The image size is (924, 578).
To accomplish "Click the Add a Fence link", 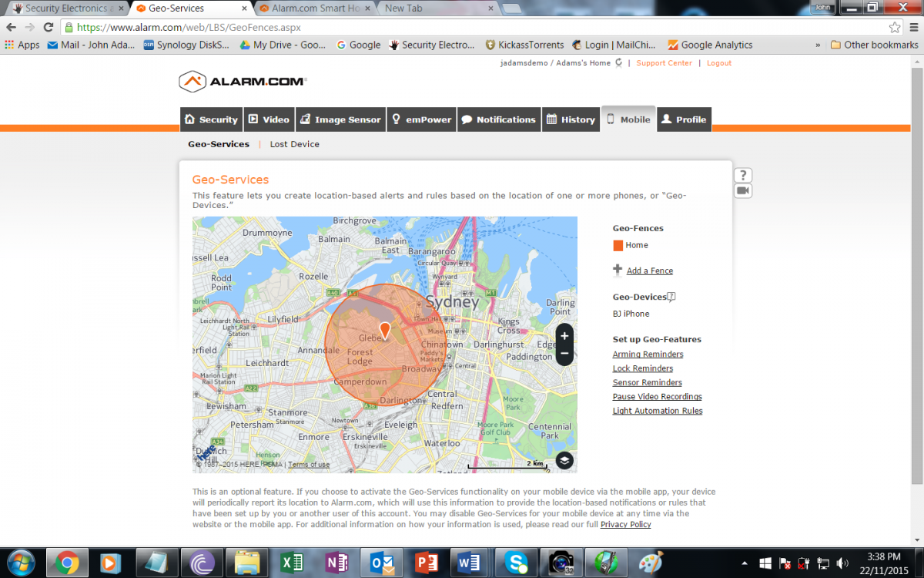I will [x=650, y=271].
